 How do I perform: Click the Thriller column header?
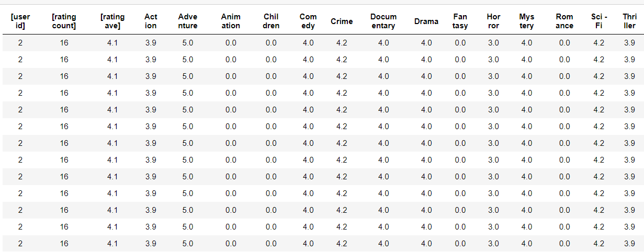click(629, 21)
